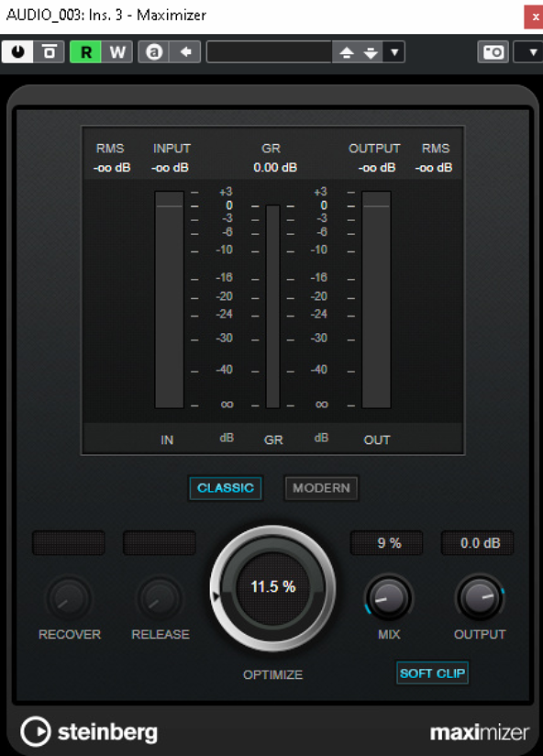Click the MIX knob
Screen dimensions: 543x756
point(389,598)
